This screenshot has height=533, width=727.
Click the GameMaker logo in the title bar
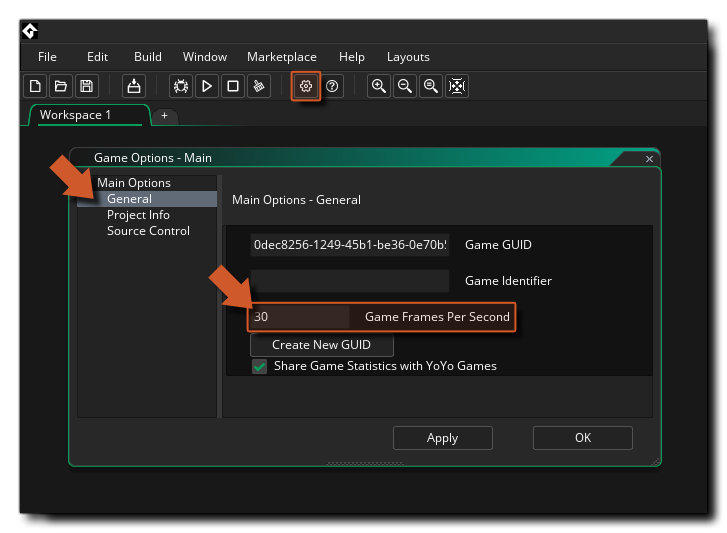[x=30, y=31]
